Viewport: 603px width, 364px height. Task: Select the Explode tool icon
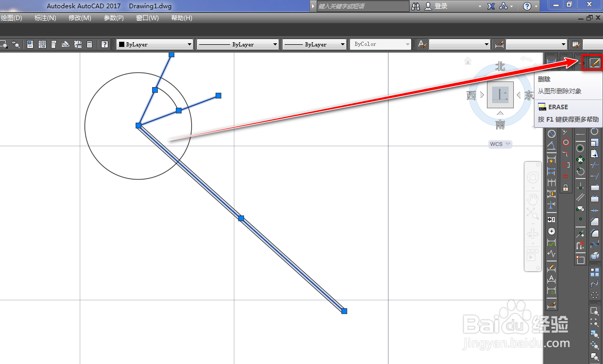pyautogui.click(x=595, y=255)
